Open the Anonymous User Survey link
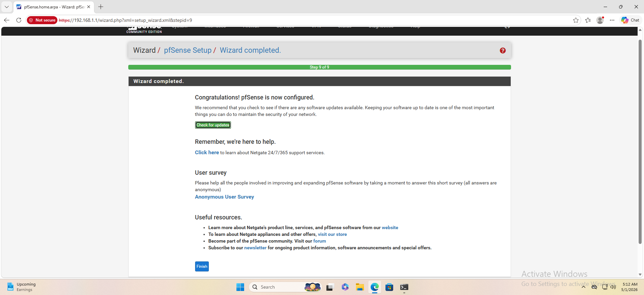 click(224, 197)
